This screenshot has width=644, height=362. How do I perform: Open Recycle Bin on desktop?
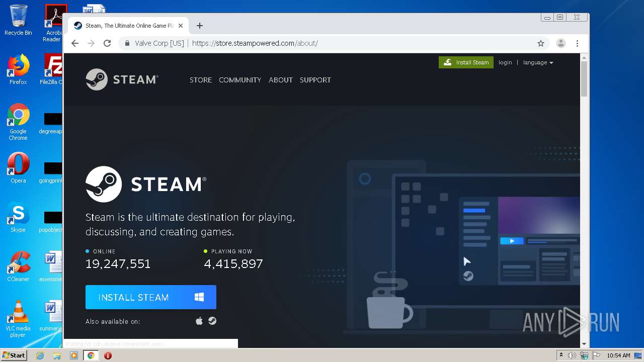(18, 20)
